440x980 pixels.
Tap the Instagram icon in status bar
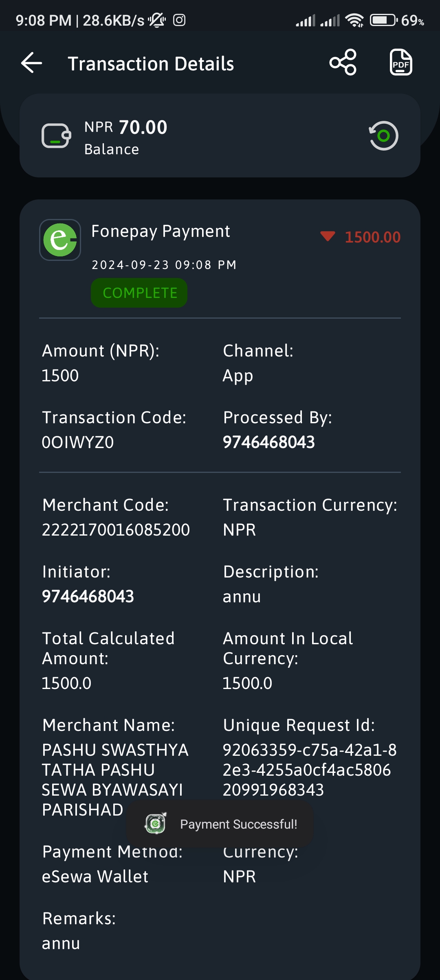(x=179, y=20)
